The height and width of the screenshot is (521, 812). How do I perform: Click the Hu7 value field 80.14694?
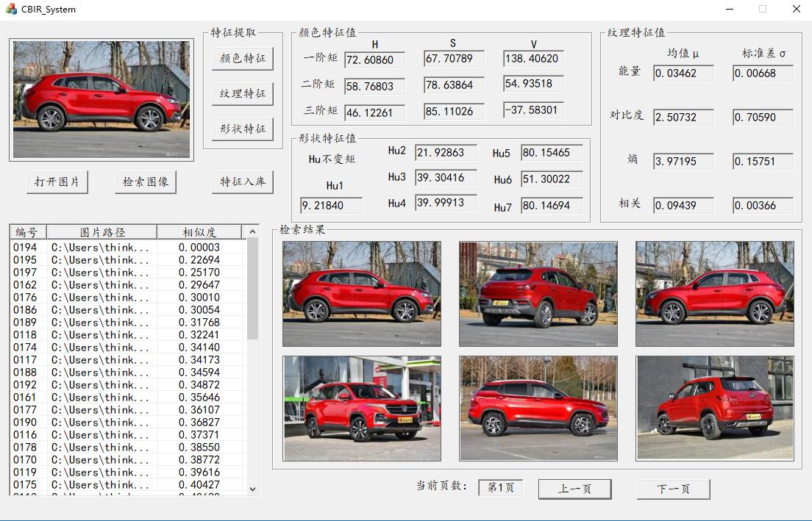tap(552, 206)
